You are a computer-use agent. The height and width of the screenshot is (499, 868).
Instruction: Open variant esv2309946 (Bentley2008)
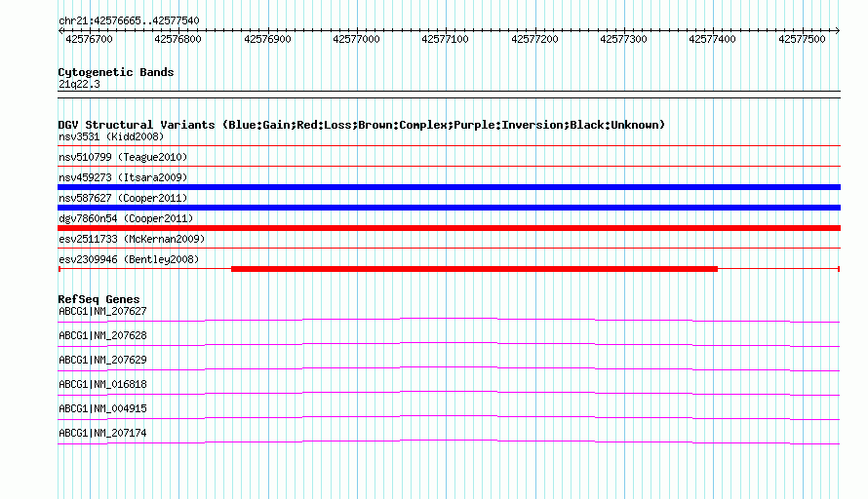129,259
